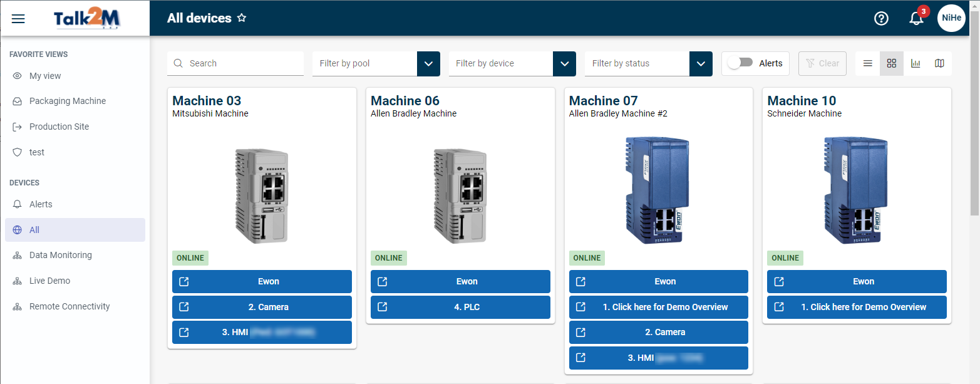Open the Data Monitoring pool
The width and height of the screenshot is (980, 384).
(x=75, y=255)
